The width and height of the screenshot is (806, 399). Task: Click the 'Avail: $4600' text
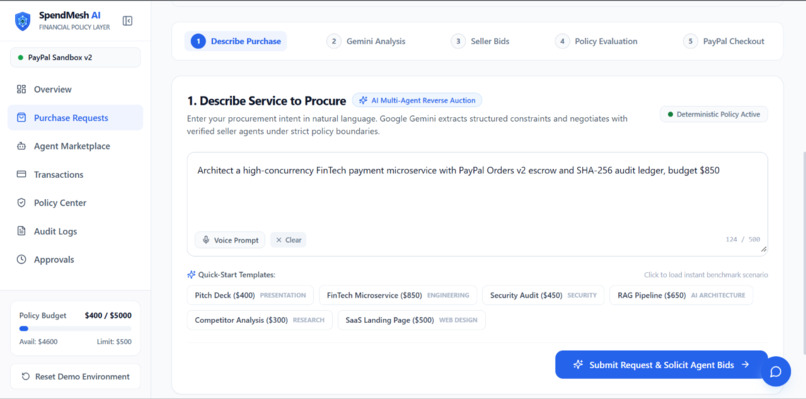click(x=39, y=341)
